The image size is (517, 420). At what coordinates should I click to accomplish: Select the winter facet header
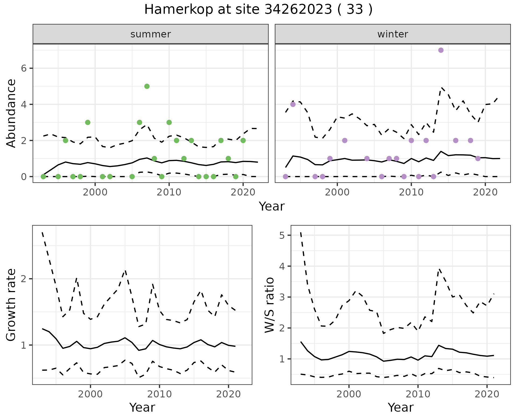point(393,34)
